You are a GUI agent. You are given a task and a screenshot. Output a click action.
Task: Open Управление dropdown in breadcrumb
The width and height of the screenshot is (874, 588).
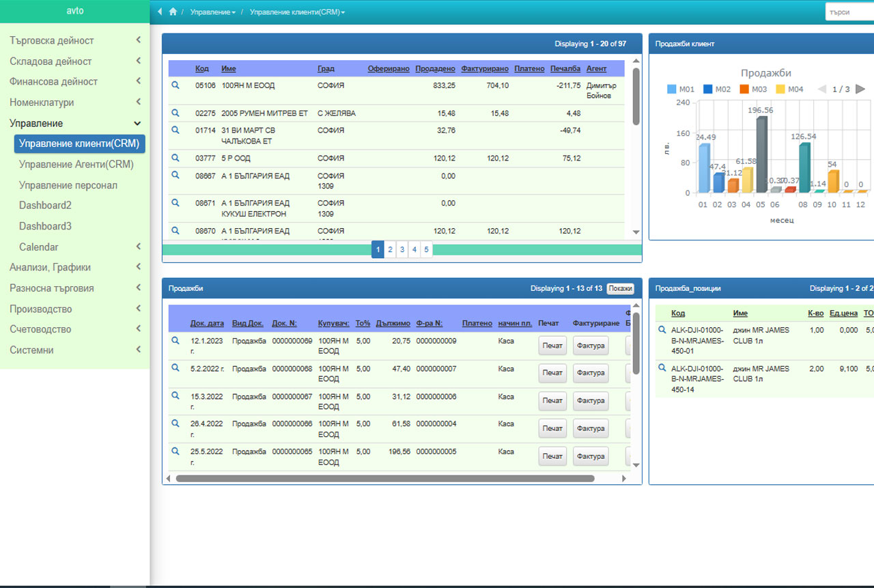click(x=213, y=12)
